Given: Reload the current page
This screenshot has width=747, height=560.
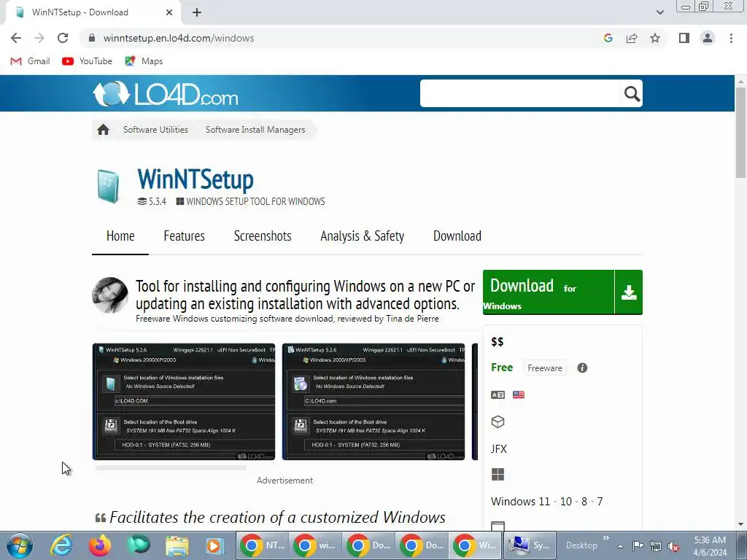Looking at the screenshot, I should [x=63, y=38].
